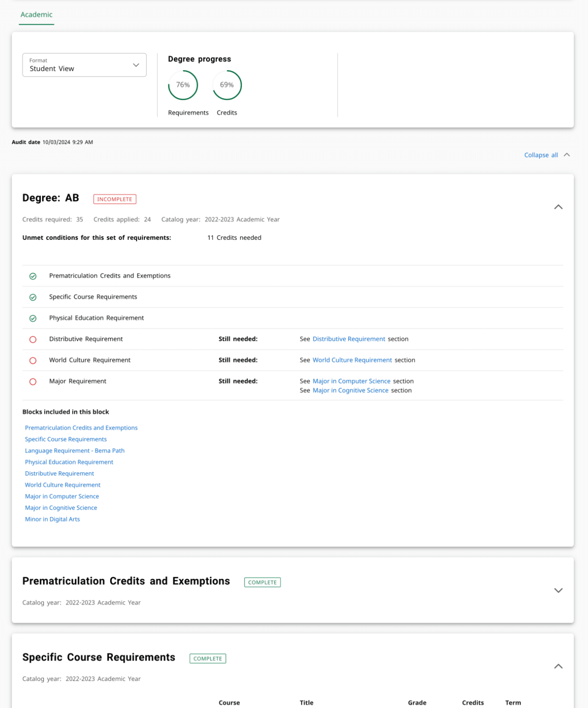Open the Major in Computer Science link in Still needed row
The height and width of the screenshot is (708, 588).
point(351,381)
